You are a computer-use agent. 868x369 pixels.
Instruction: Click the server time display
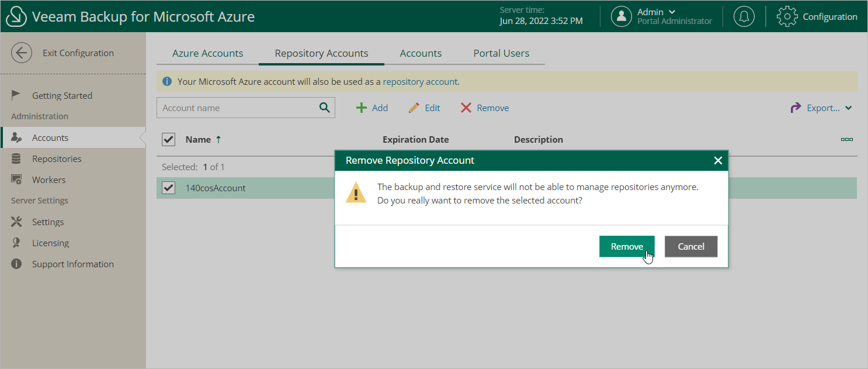[x=541, y=16]
